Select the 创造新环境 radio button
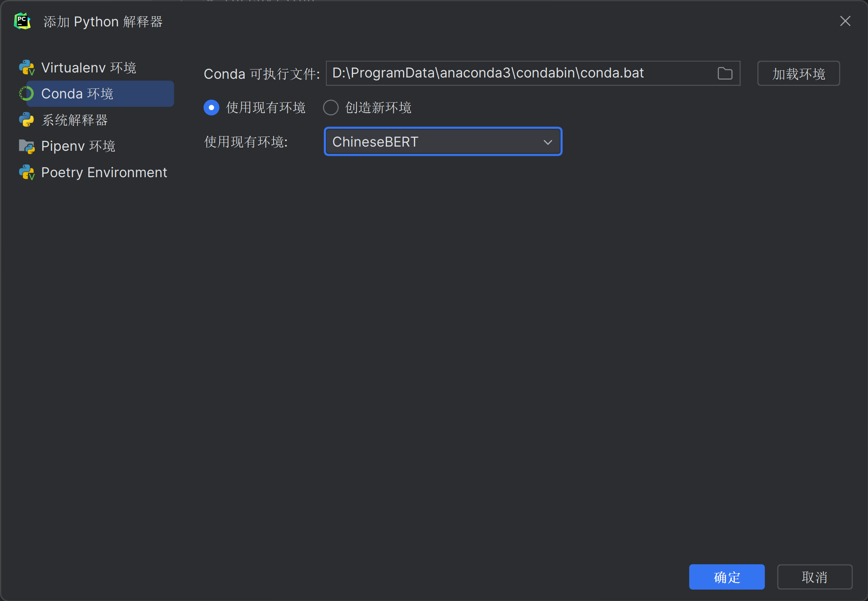Image resolution: width=868 pixels, height=601 pixels. [331, 108]
